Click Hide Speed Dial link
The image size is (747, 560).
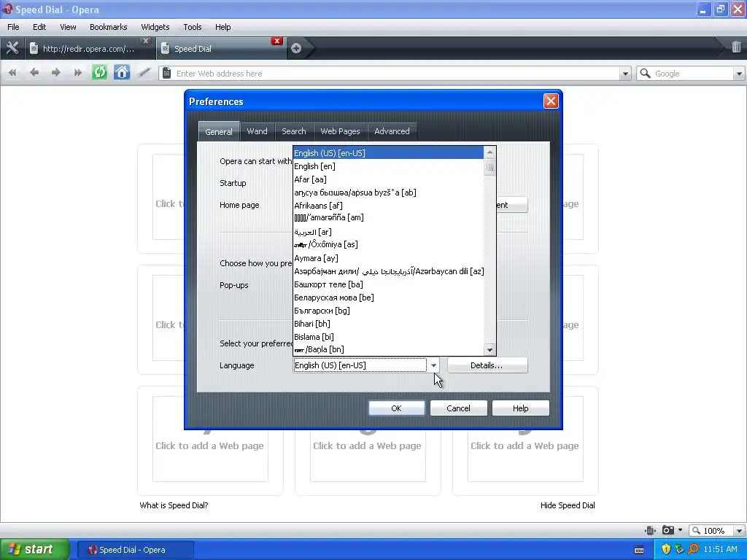(x=568, y=505)
